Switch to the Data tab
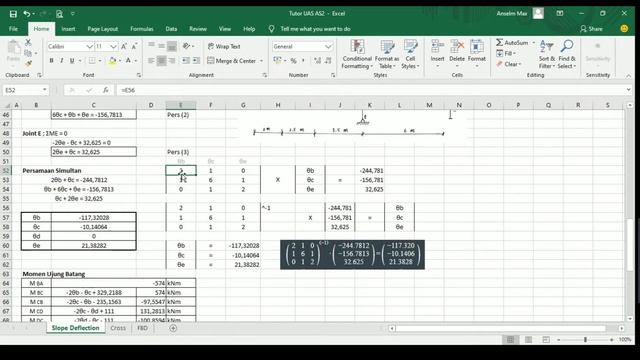This screenshot has width=640, height=360. tap(171, 29)
